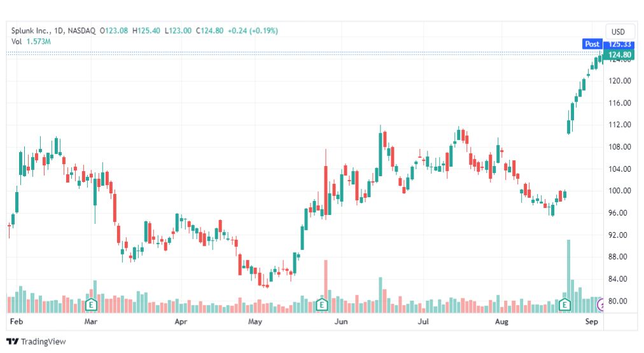Click the 104.00 price axis label
The image size is (644, 353).
tap(619, 169)
